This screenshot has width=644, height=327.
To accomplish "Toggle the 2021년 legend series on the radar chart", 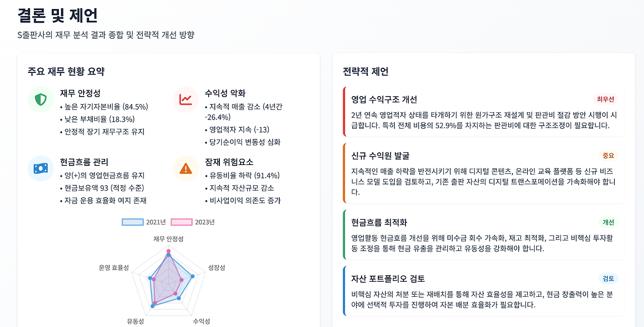I will click(143, 222).
